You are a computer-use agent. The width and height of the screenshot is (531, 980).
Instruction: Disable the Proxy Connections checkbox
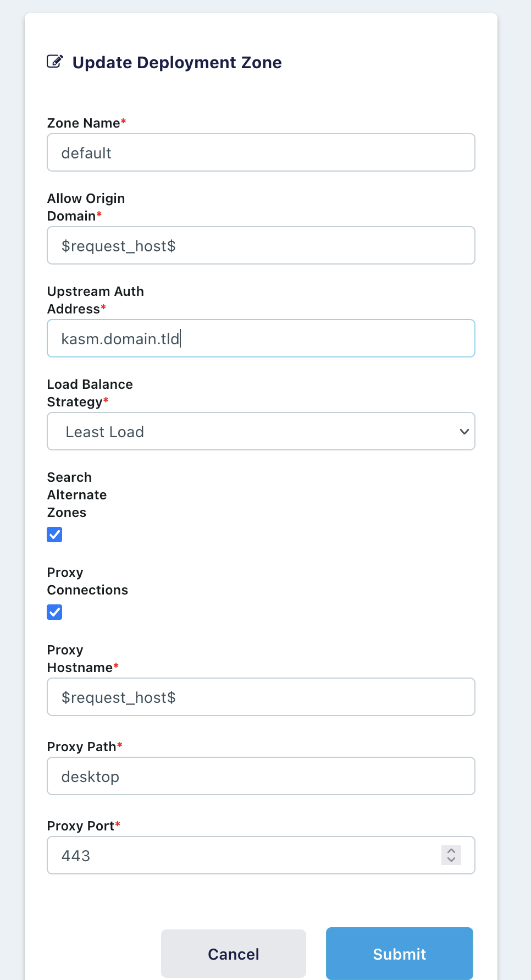point(54,612)
